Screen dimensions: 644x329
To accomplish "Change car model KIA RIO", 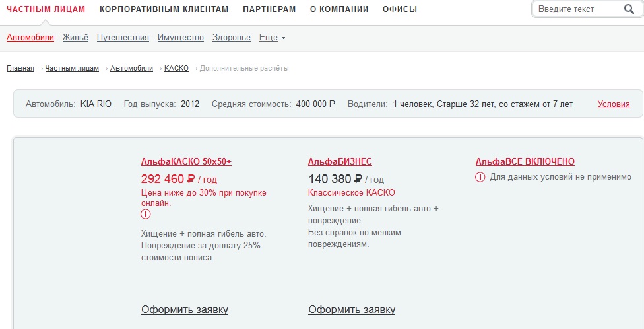I will click(96, 104).
